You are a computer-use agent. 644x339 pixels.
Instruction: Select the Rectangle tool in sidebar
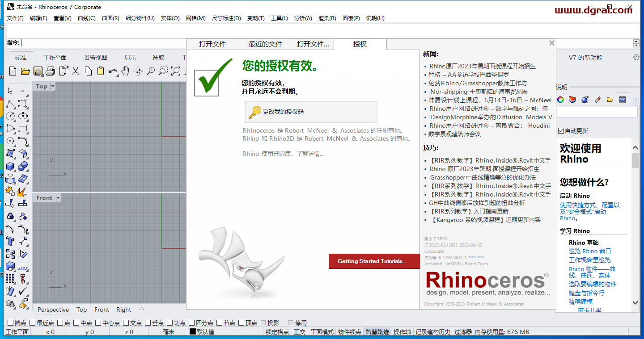(23, 129)
